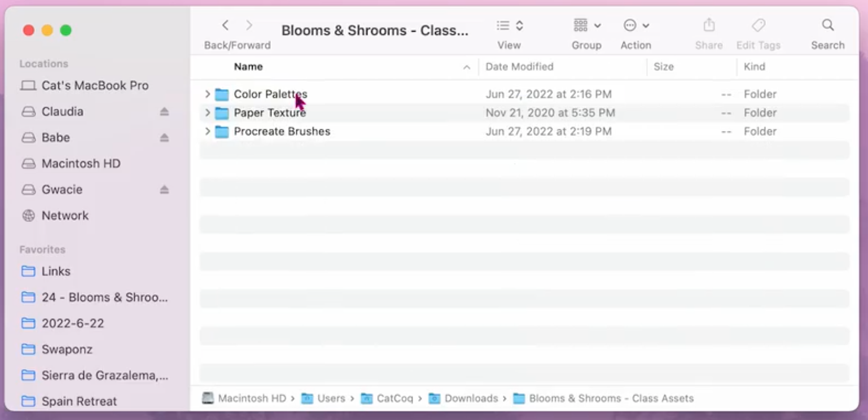Expand the Procreate Brushes folder
The width and height of the screenshot is (868, 420).
pyautogui.click(x=207, y=131)
